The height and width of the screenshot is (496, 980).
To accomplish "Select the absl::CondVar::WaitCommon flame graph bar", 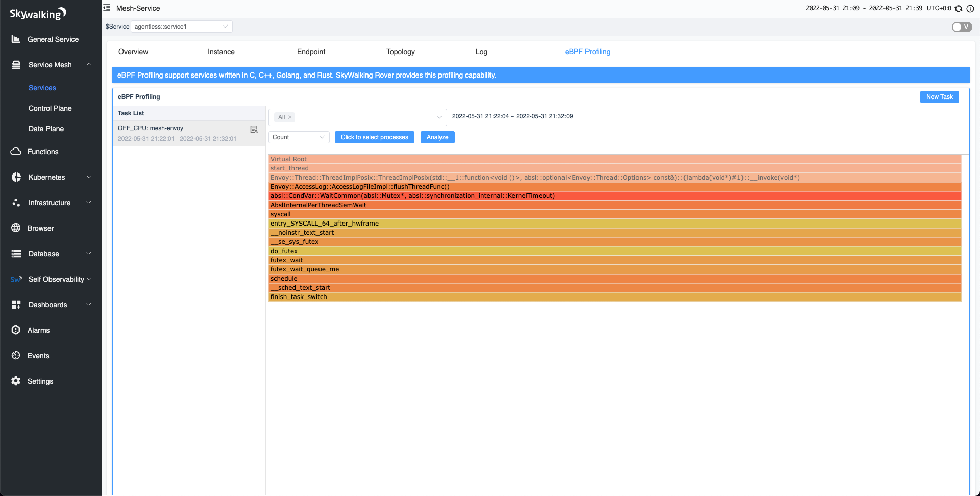I will [x=510, y=195].
